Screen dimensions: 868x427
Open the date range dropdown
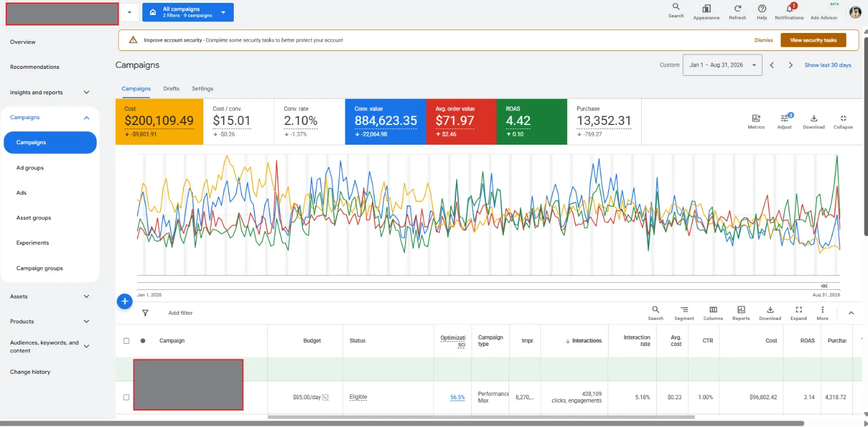coord(723,65)
